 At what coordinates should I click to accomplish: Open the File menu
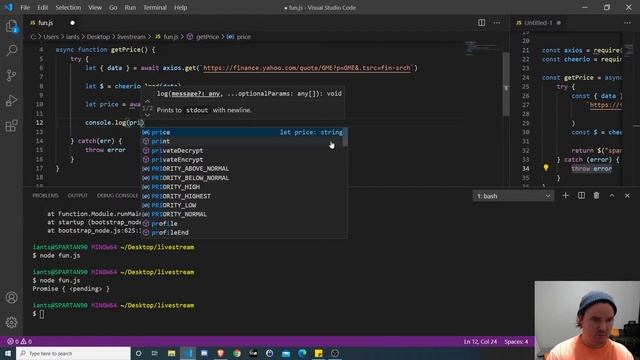click(x=25, y=7)
